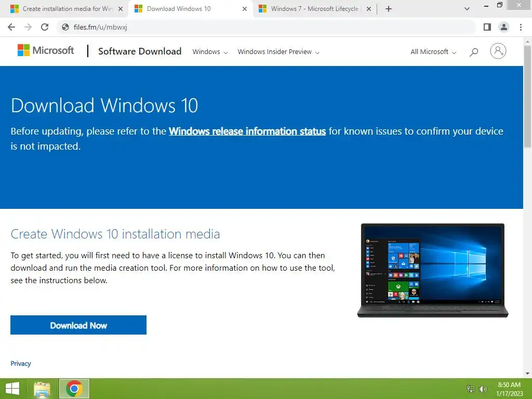Image resolution: width=532 pixels, height=399 pixels.
Task: Click the laptop Windows 10 image
Action: [x=433, y=270]
